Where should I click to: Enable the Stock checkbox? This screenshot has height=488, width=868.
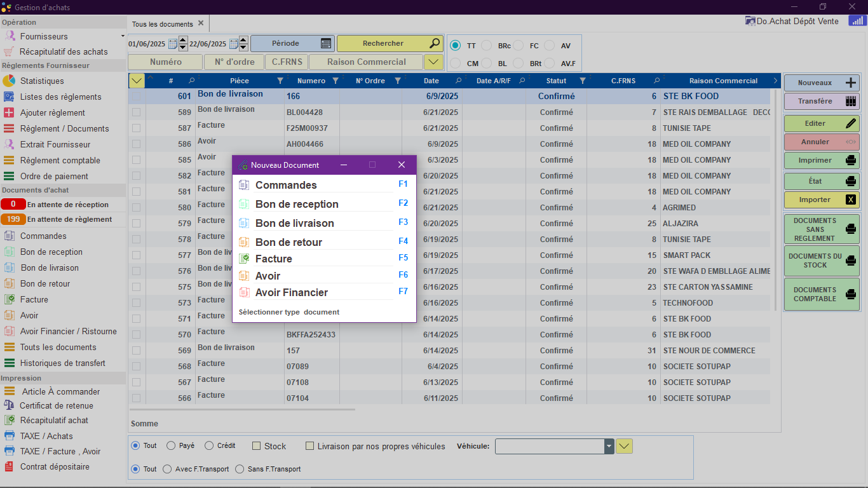(x=257, y=446)
